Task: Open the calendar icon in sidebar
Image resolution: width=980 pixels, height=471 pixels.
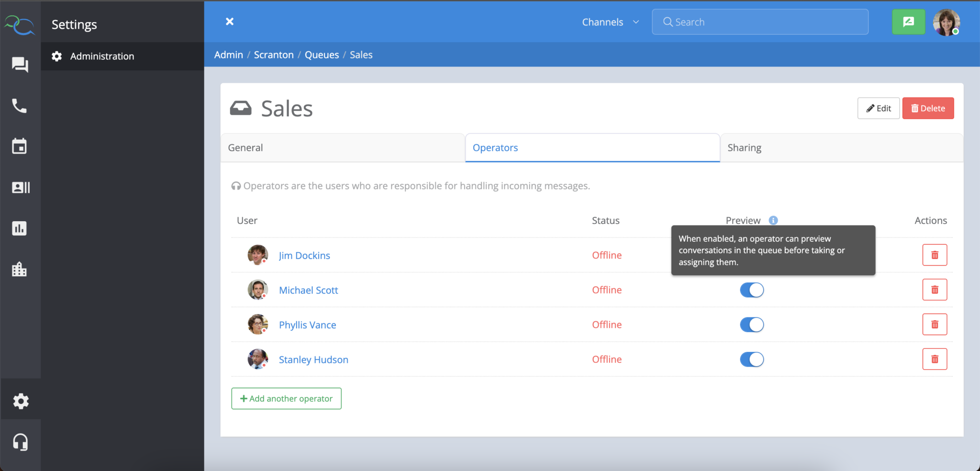Action: pyautogui.click(x=20, y=146)
